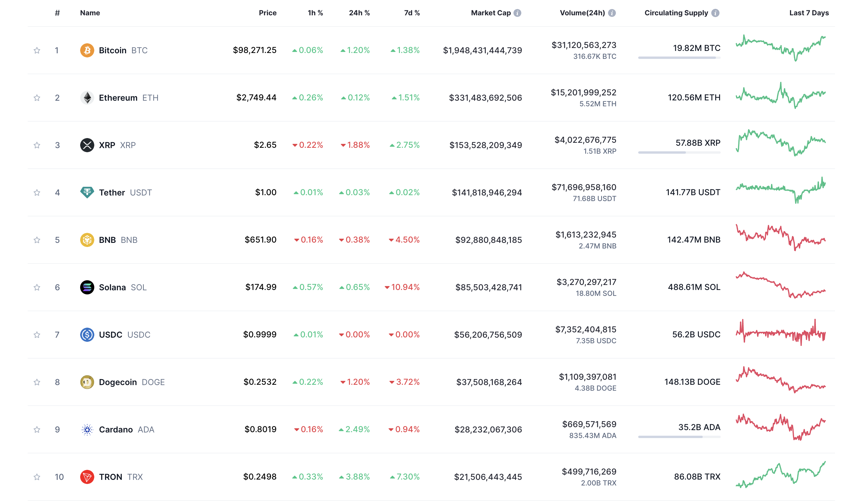
Task: Click the Bitcoin orange logo icon
Action: 87,50
